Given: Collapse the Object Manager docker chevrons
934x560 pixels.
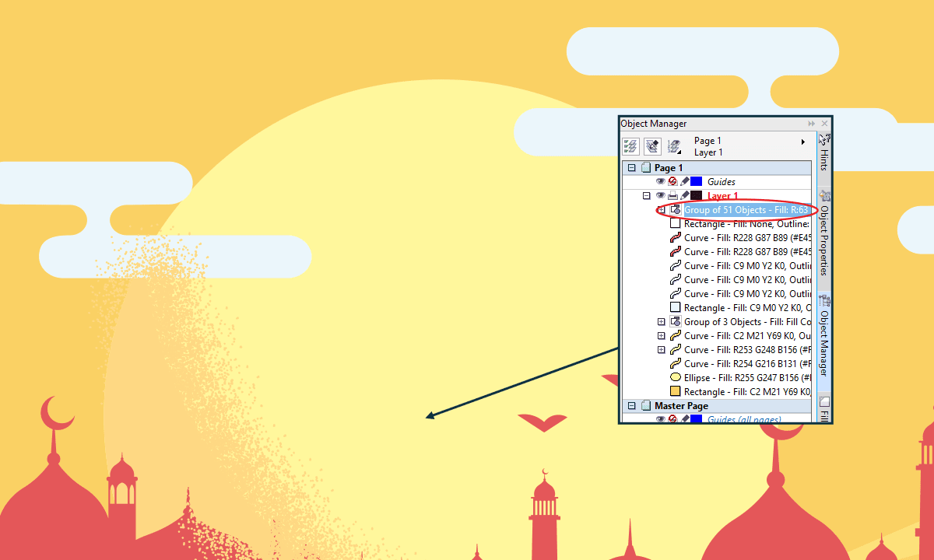Looking at the screenshot, I should click(811, 124).
